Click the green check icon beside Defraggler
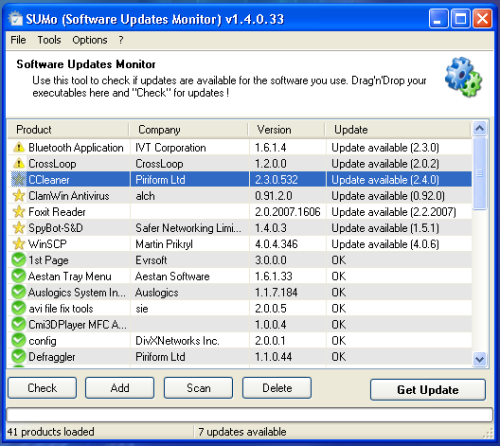The height and width of the screenshot is (446, 500). 19,357
